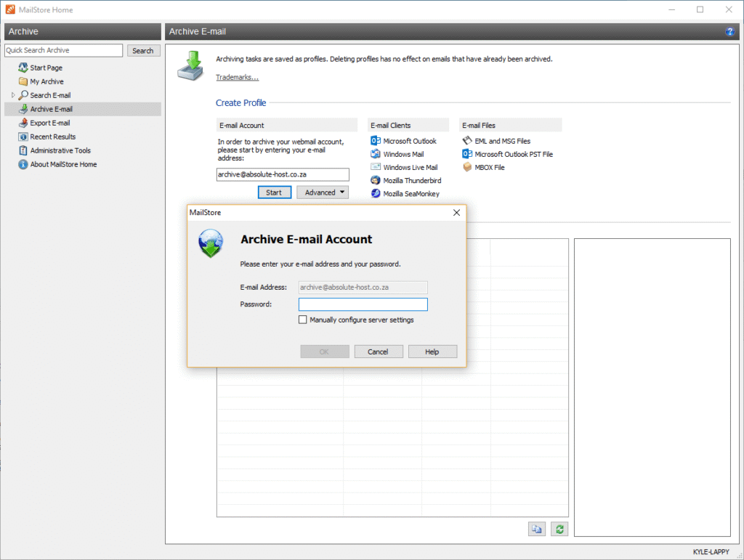Image resolution: width=744 pixels, height=560 pixels.
Task: Click the Mozilla Thunderbird icon
Action: (376, 180)
